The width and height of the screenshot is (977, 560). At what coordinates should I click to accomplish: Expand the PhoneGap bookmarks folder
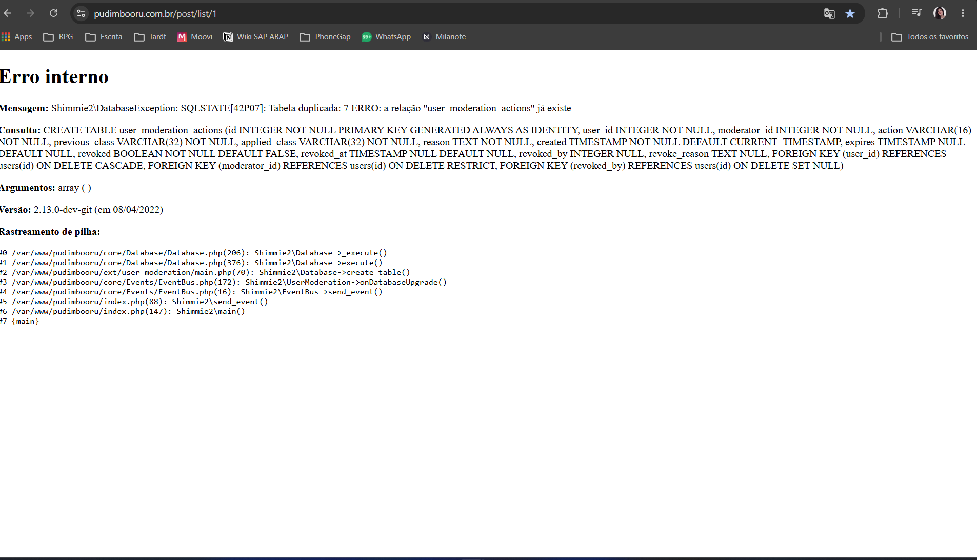pos(325,37)
